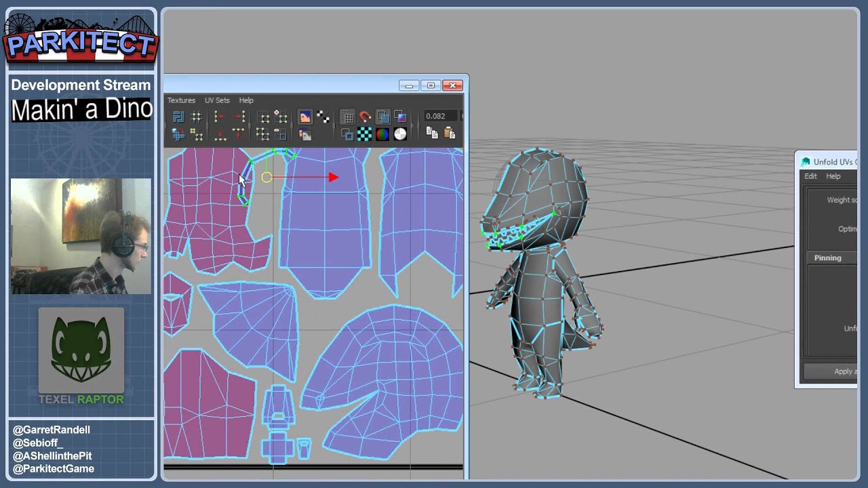Click the outlined overlapping squares shell borders icon
Image resolution: width=868 pixels, height=488 pixels.
pos(347,134)
